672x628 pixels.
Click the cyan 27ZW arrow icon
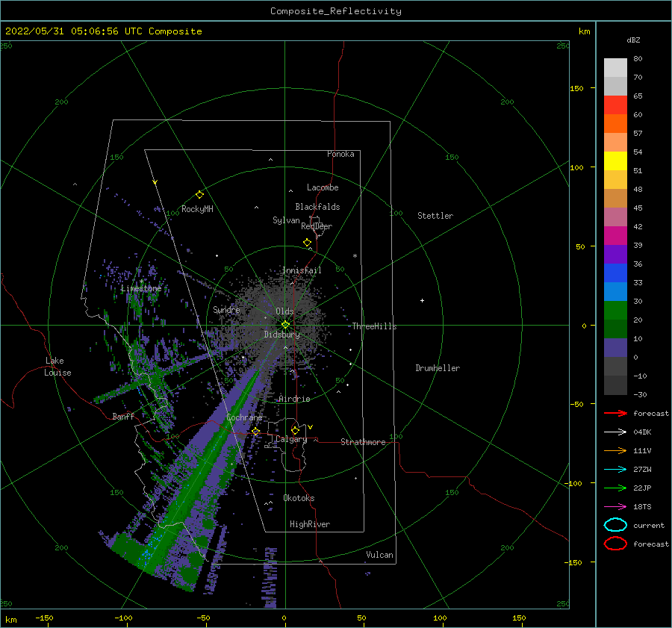pos(615,470)
